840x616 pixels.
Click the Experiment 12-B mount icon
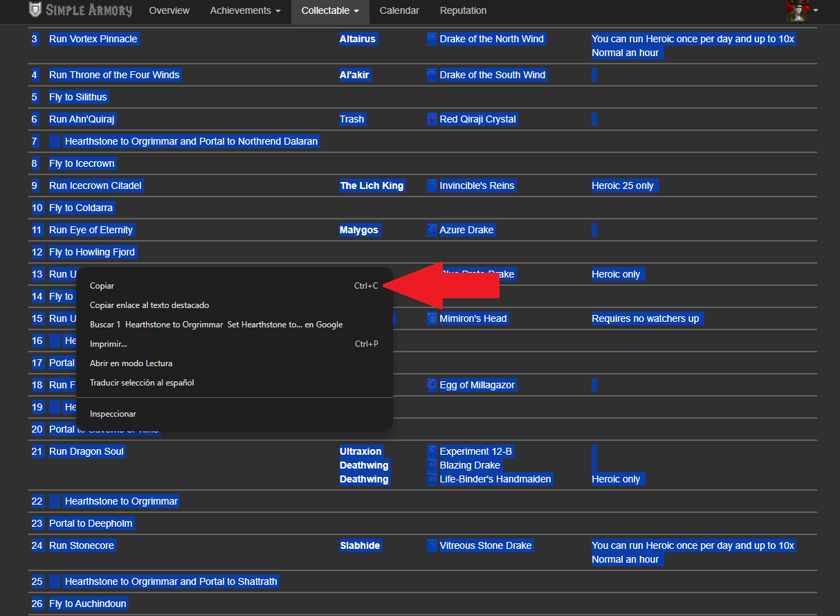[432, 451]
